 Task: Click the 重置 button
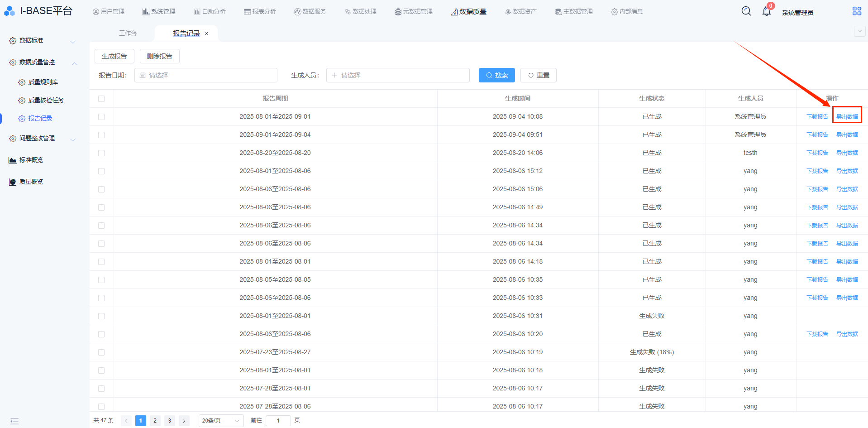click(539, 75)
